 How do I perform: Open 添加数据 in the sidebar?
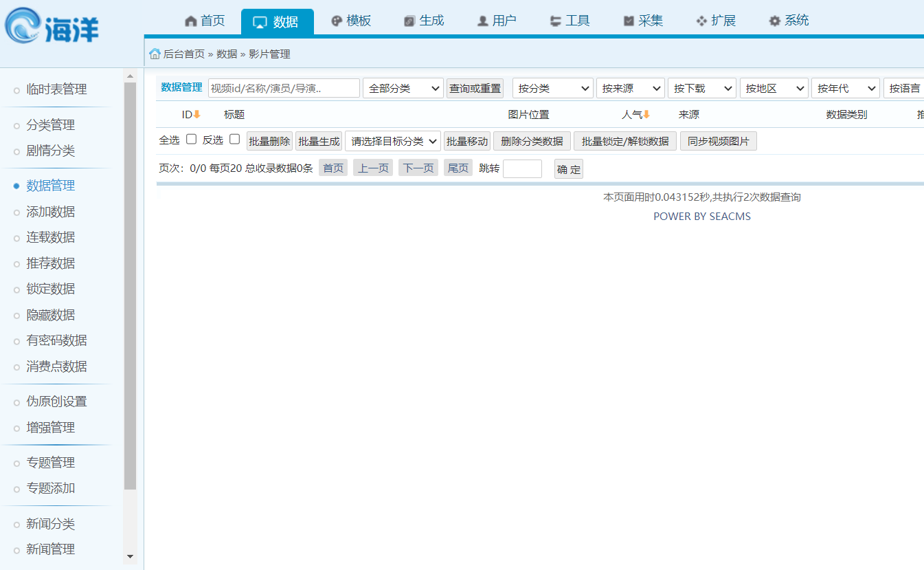tap(50, 212)
